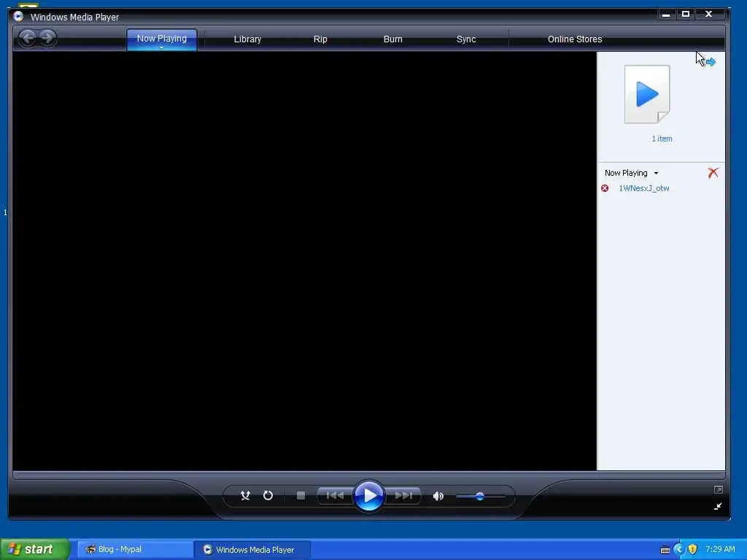Viewport: 747px width, 560px height.
Task: Select the 1WNesxJ_otw playlist item
Action: click(643, 188)
